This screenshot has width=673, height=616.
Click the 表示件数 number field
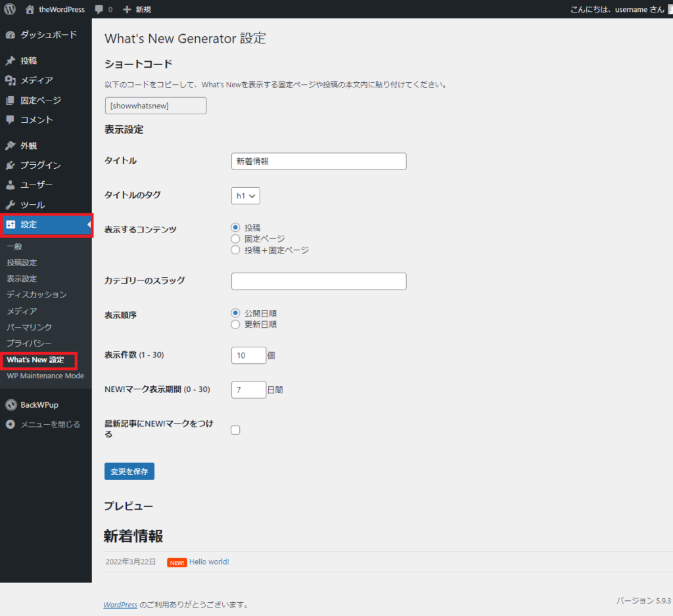click(249, 355)
